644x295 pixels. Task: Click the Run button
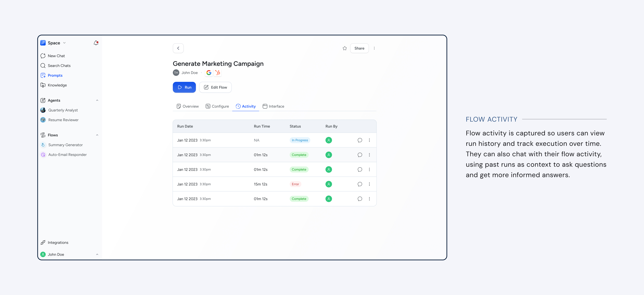(x=184, y=87)
